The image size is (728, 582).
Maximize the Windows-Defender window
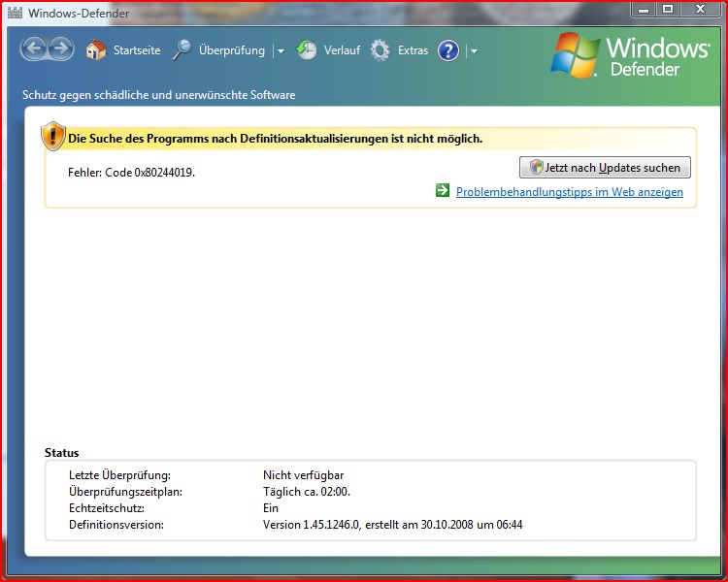668,10
